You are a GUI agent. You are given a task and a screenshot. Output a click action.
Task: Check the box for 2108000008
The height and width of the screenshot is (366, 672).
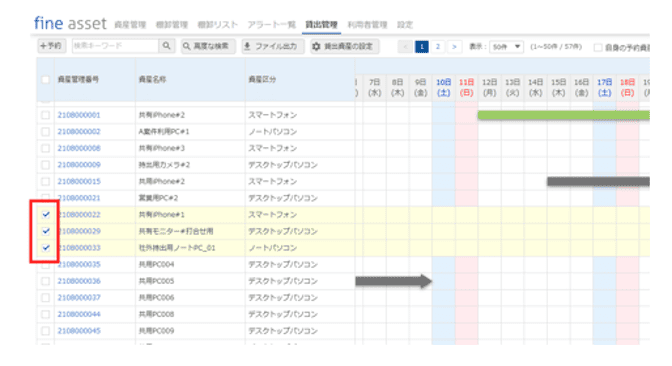[45, 148]
